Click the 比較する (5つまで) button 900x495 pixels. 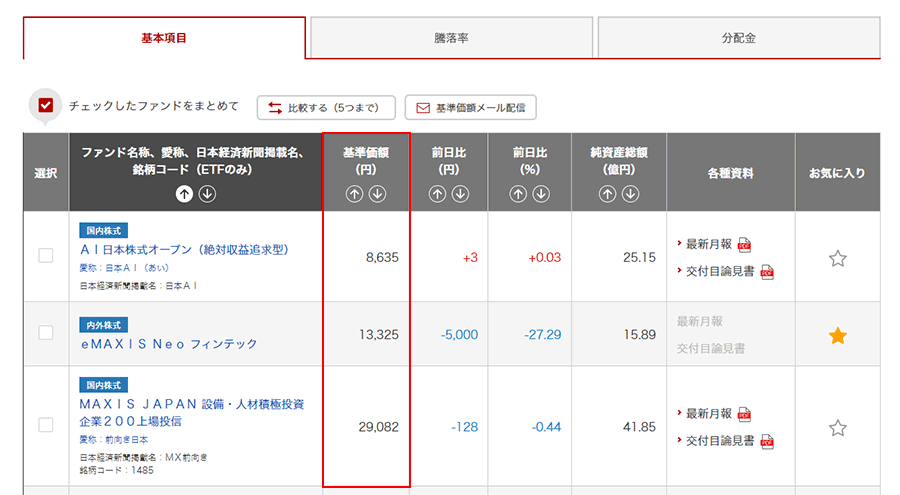pyautogui.click(x=326, y=107)
